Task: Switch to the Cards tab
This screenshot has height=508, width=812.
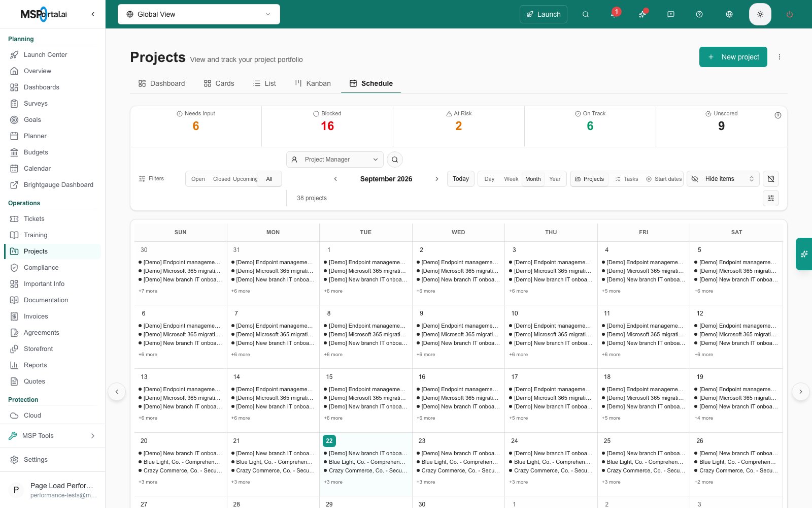Action: (x=219, y=83)
